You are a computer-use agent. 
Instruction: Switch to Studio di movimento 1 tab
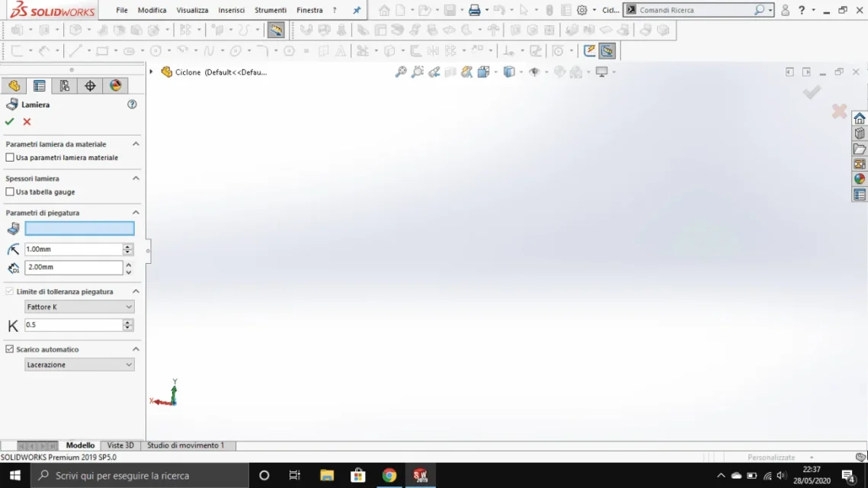point(185,445)
